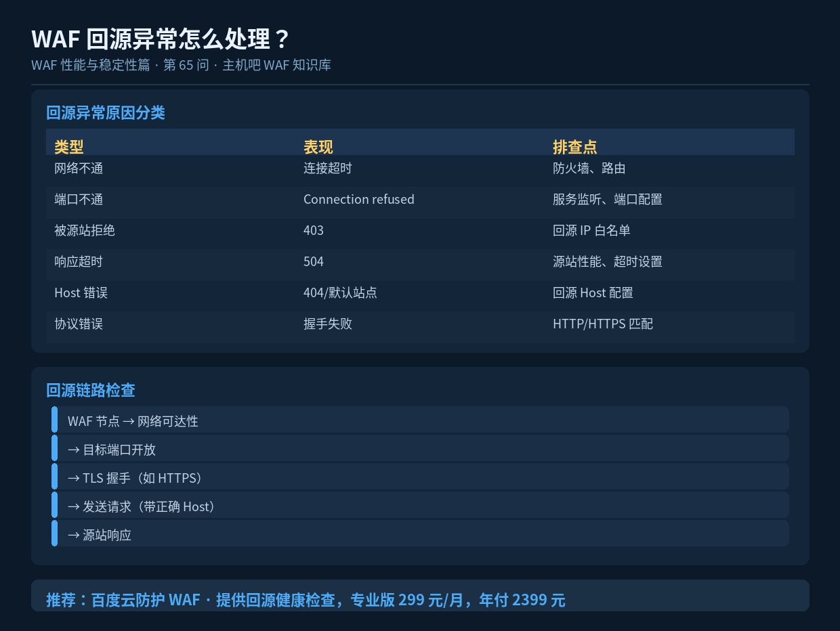
Task: Select the cell "端口不通"
Action: coord(79,200)
